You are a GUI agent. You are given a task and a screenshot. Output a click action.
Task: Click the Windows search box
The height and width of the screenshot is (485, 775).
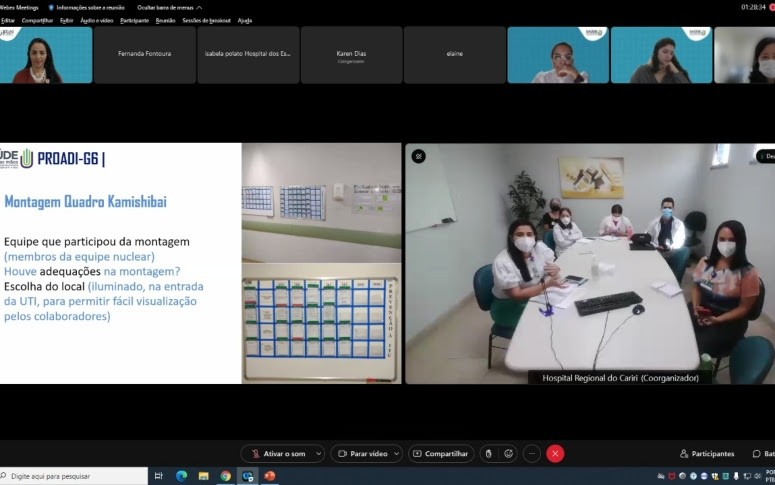[x=74, y=476]
